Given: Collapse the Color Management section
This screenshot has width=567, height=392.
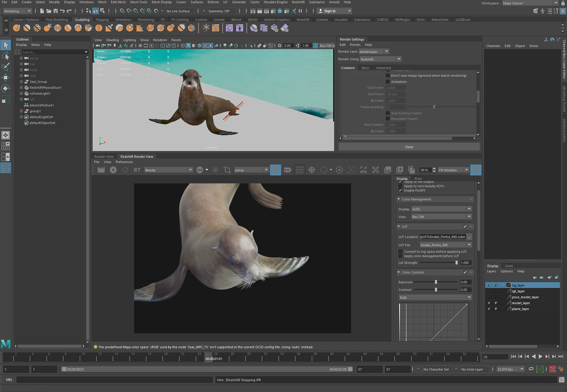Looking at the screenshot, I should tap(399, 199).
